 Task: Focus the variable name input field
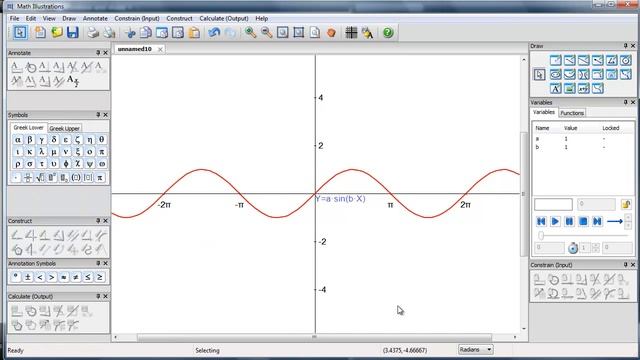(x=553, y=204)
